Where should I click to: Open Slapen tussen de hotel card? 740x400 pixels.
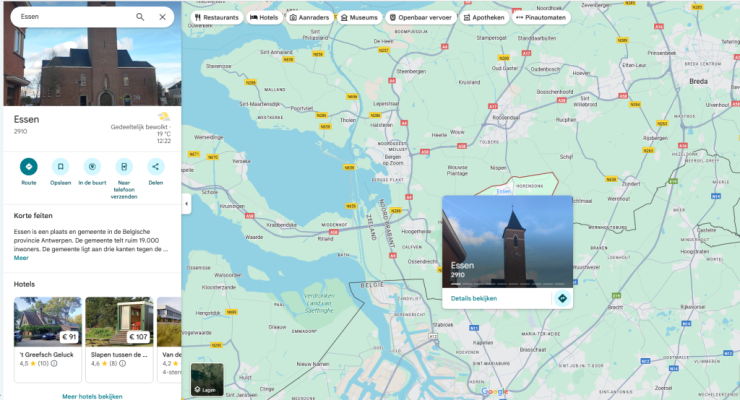(x=119, y=339)
